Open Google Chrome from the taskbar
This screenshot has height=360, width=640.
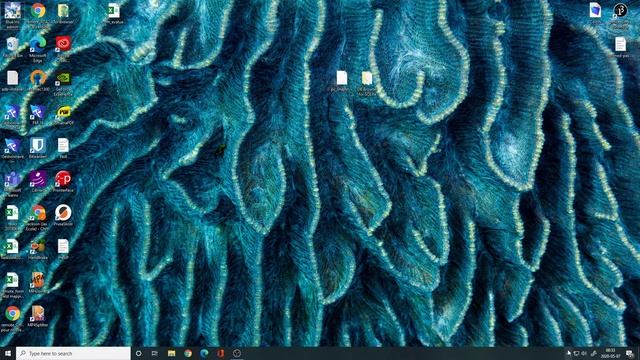point(188,353)
